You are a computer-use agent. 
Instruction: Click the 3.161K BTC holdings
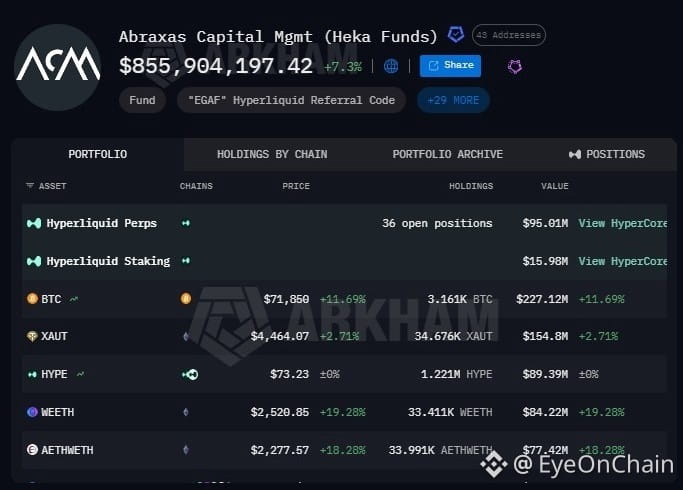(x=460, y=299)
